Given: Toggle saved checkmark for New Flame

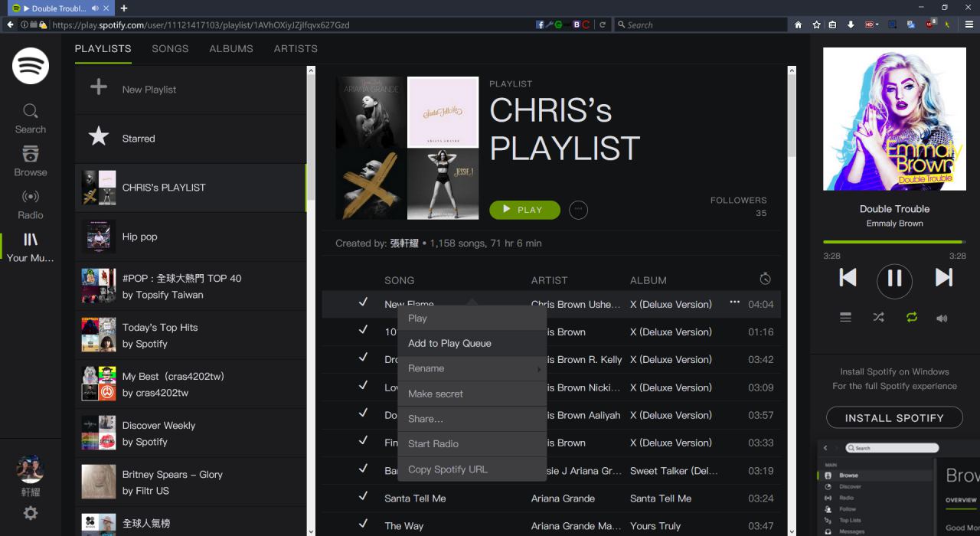Looking at the screenshot, I should pyautogui.click(x=363, y=302).
